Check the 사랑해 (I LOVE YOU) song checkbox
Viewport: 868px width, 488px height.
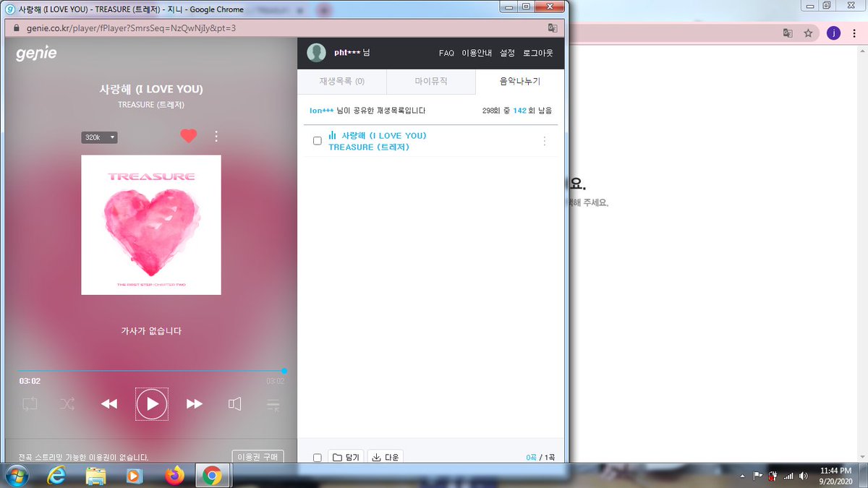click(x=317, y=141)
